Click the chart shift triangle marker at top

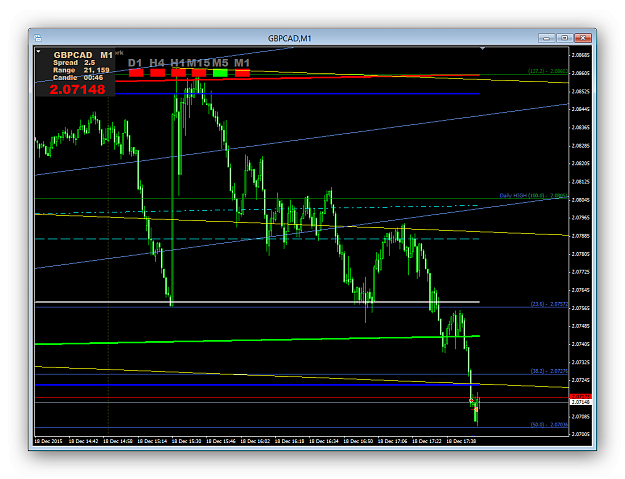[x=482, y=49]
